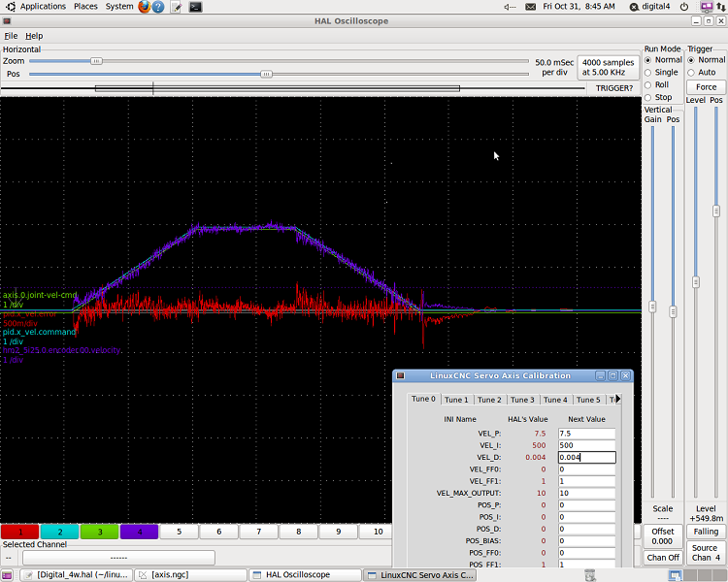Select channel 8 button
Image resolution: width=728 pixels, height=582 pixels.
coord(299,532)
